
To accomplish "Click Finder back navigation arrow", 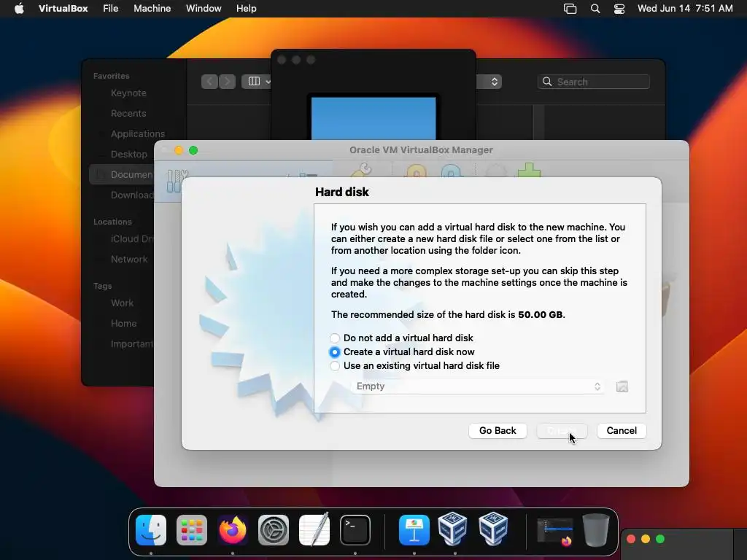I will coord(209,82).
